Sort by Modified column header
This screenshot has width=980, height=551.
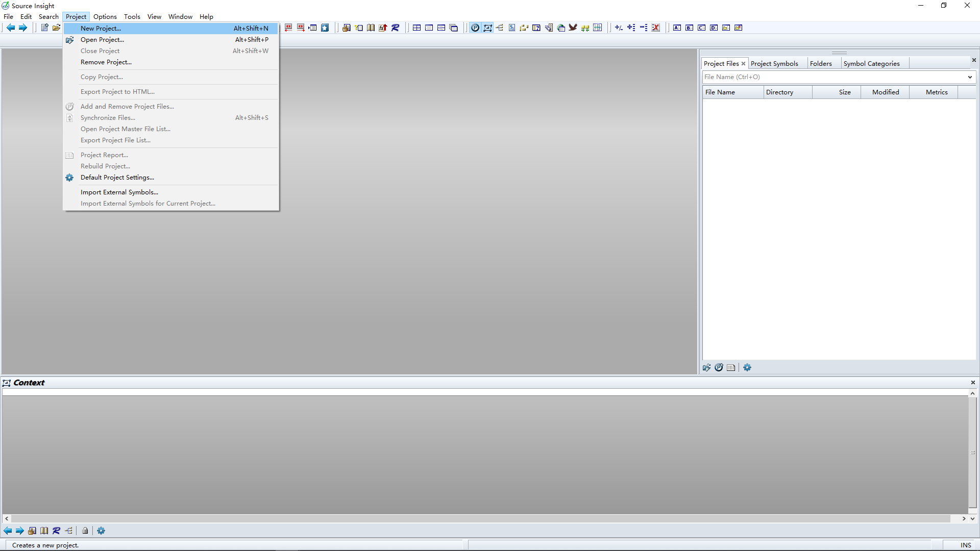click(x=885, y=92)
